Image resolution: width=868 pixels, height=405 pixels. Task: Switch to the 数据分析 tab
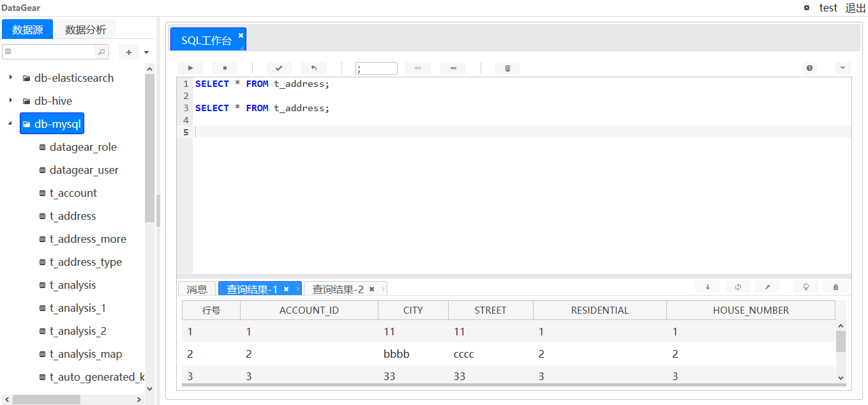[x=86, y=29]
